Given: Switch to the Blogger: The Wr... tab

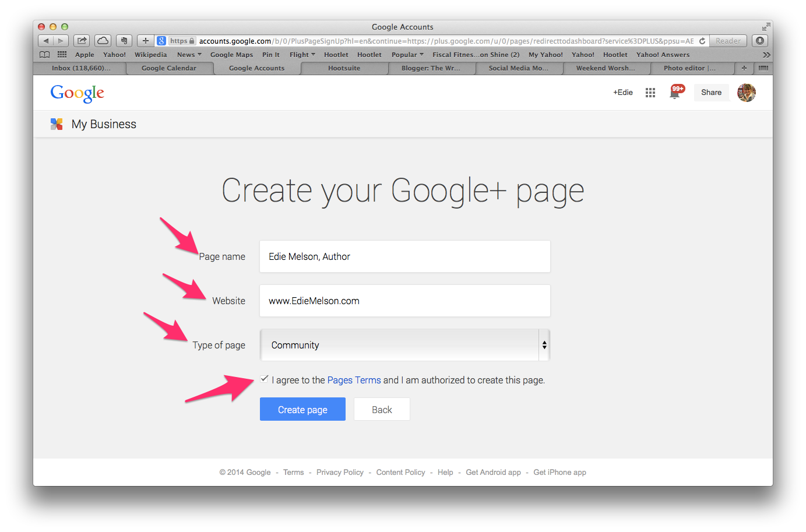Looking at the screenshot, I should (x=431, y=68).
